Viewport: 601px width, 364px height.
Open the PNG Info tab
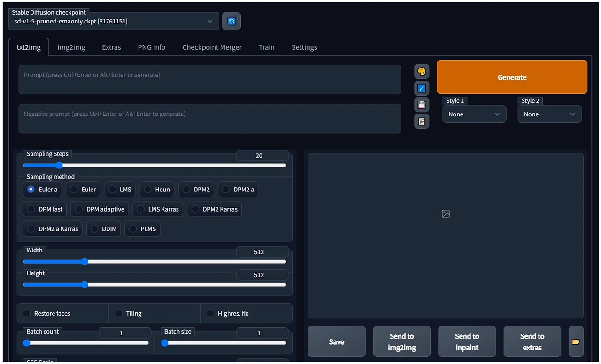(152, 47)
